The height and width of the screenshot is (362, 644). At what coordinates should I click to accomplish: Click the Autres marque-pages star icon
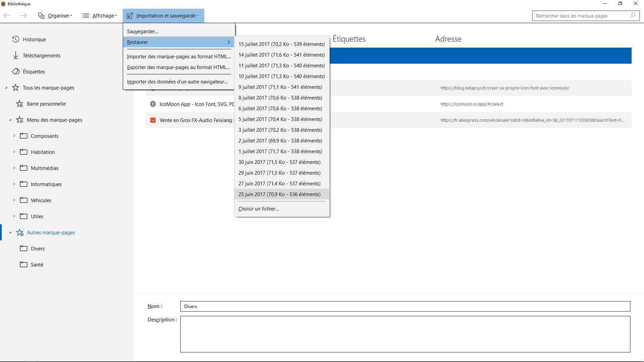[x=19, y=232]
